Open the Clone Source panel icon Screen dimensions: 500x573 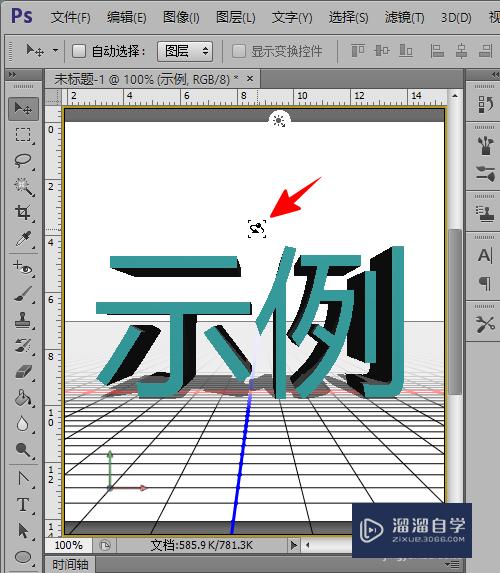[x=485, y=214]
